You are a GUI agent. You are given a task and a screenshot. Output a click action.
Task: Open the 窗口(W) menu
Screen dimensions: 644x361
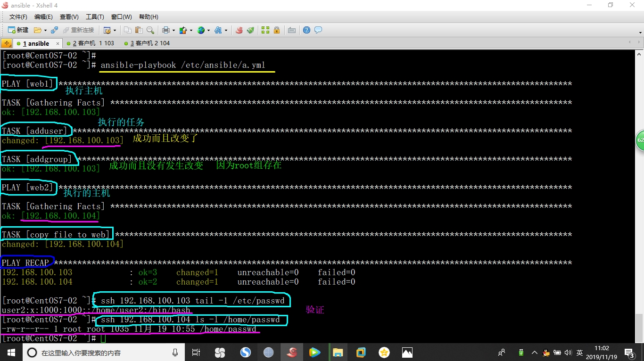point(121,17)
